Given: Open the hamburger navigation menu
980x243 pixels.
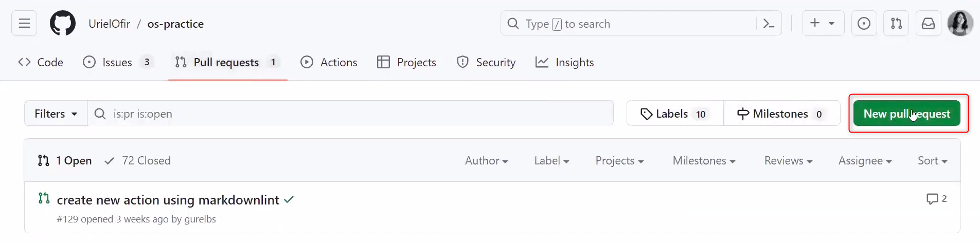Looking at the screenshot, I should tap(24, 24).
